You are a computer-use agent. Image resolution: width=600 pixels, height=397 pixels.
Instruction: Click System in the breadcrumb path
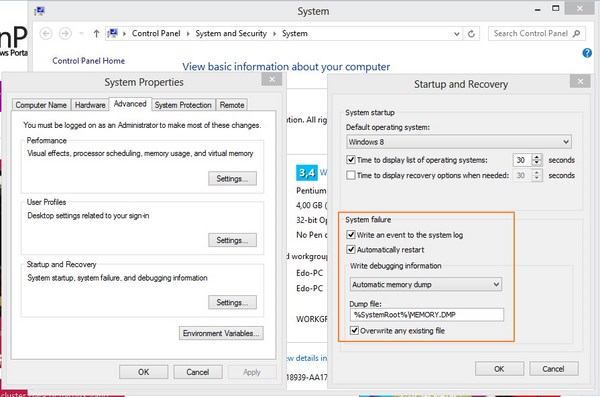coord(295,34)
